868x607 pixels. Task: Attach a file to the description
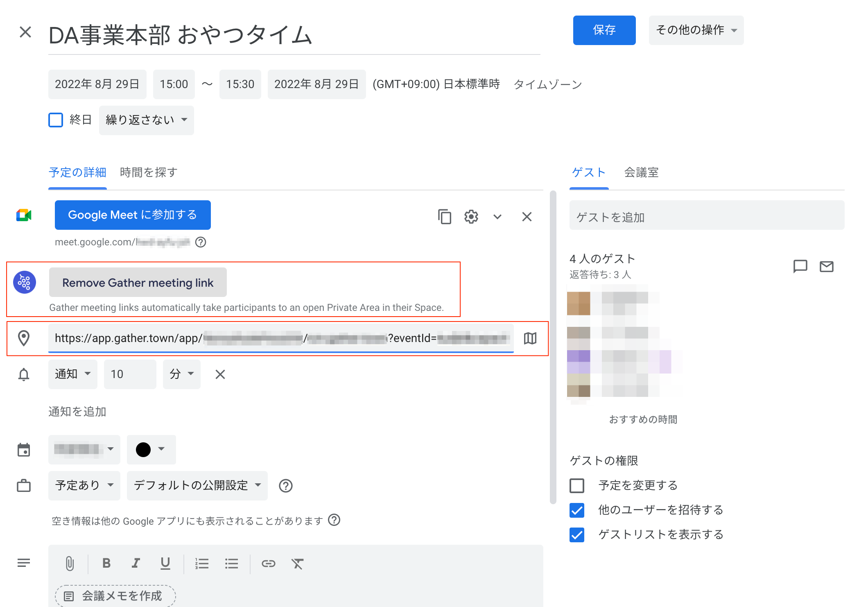coord(70,563)
